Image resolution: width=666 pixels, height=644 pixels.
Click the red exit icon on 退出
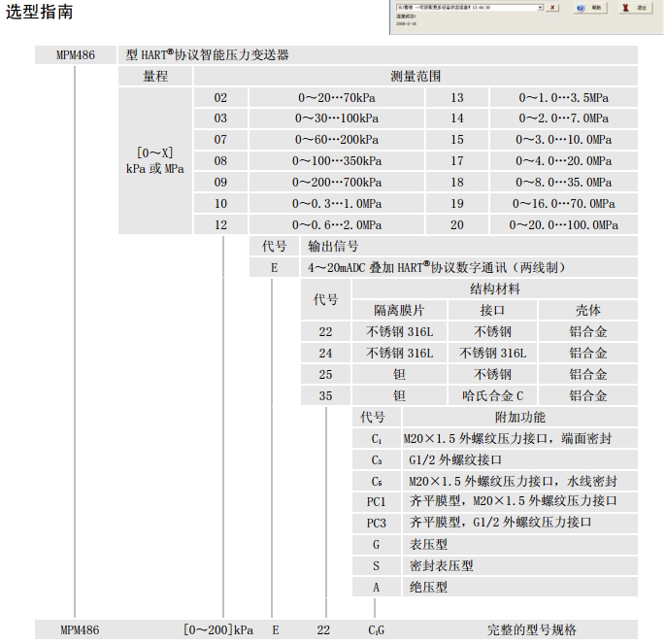624,8
